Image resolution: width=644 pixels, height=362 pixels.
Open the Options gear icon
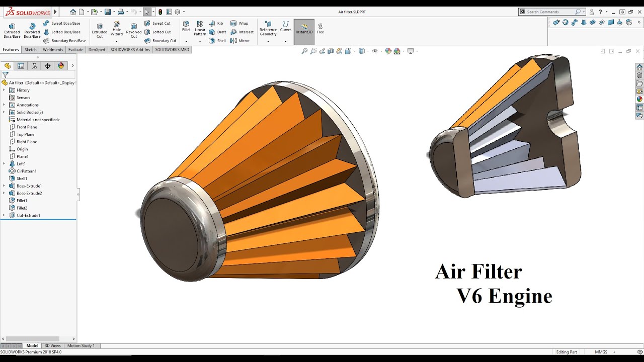click(x=177, y=12)
